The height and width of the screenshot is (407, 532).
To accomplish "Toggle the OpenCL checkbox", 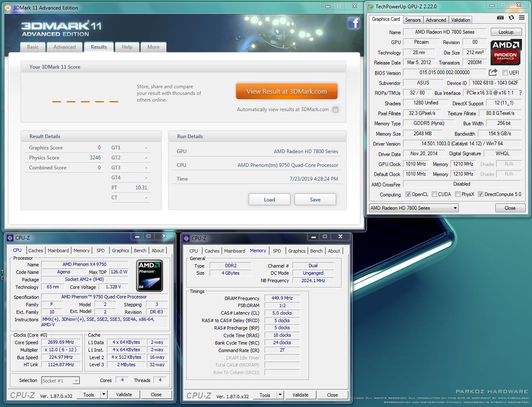I will tap(408, 194).
